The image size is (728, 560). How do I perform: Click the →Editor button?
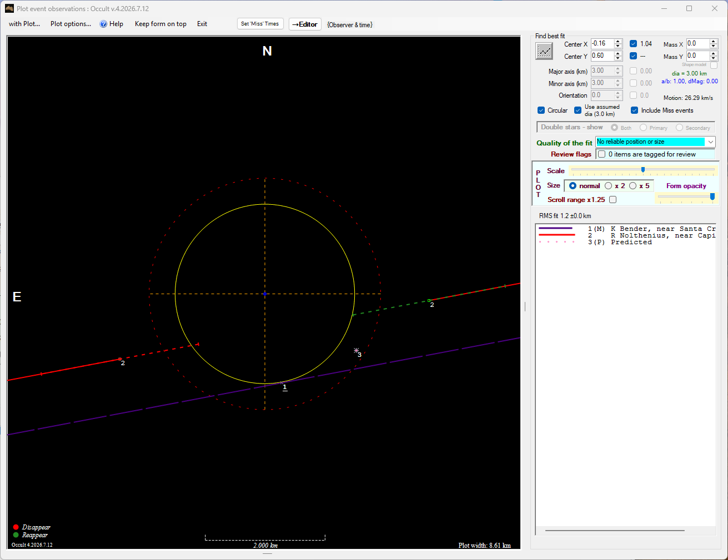click(305, 24)
